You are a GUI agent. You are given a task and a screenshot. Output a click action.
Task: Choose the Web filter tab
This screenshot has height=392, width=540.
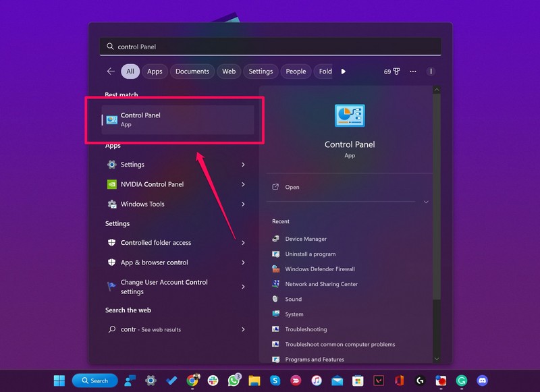tap(229, 72)
